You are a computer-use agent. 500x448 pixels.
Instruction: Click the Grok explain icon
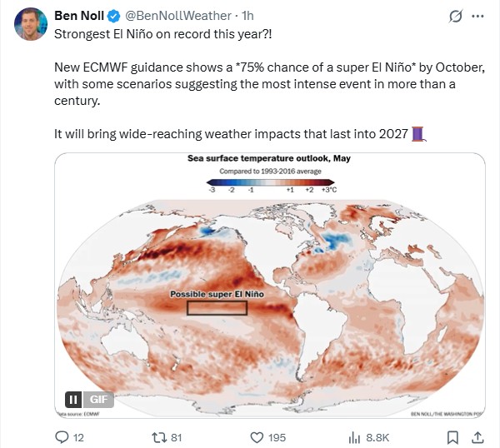(x=454, y=17)
